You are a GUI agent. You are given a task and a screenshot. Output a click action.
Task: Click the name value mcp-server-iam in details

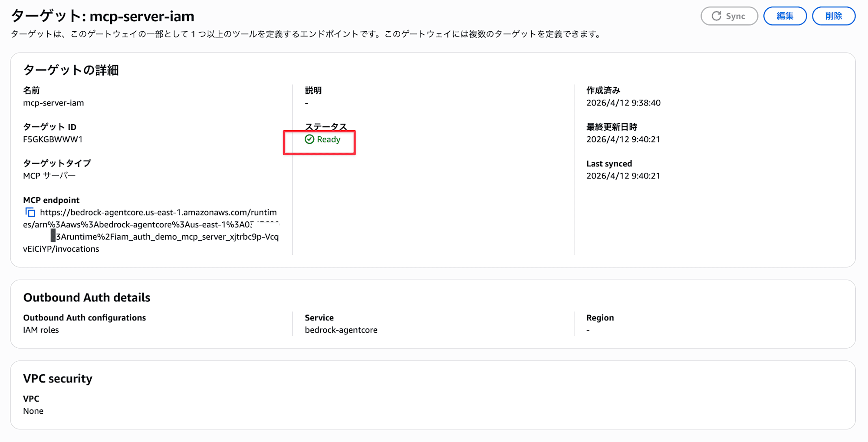(53, 103)
